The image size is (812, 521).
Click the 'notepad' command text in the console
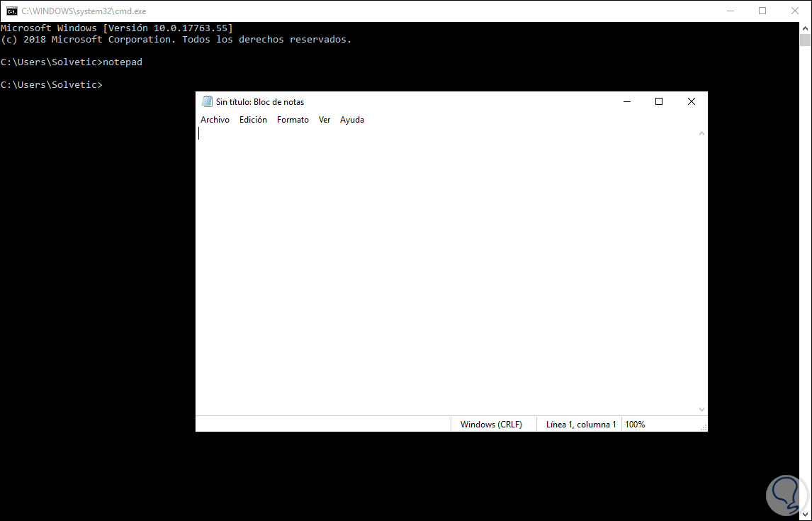[x=122, y=62]
